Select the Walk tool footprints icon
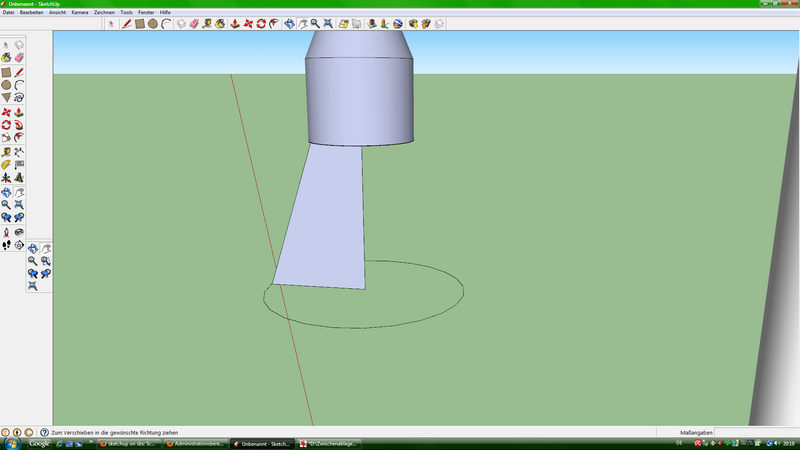 pos(7,243)
